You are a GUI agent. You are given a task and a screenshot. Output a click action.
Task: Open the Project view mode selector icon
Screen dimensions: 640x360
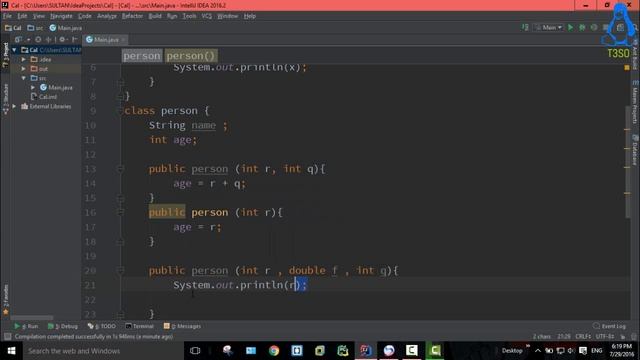tap(18, 40)
